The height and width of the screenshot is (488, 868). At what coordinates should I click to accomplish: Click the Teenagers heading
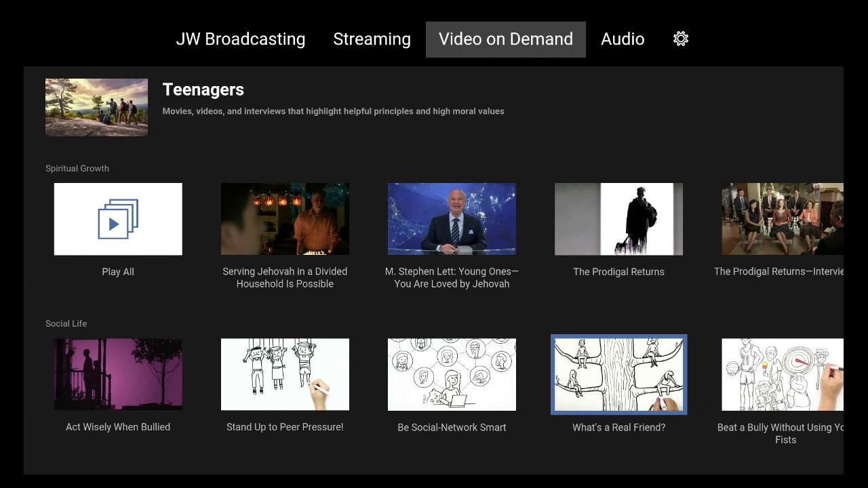(x=203, y=89)
